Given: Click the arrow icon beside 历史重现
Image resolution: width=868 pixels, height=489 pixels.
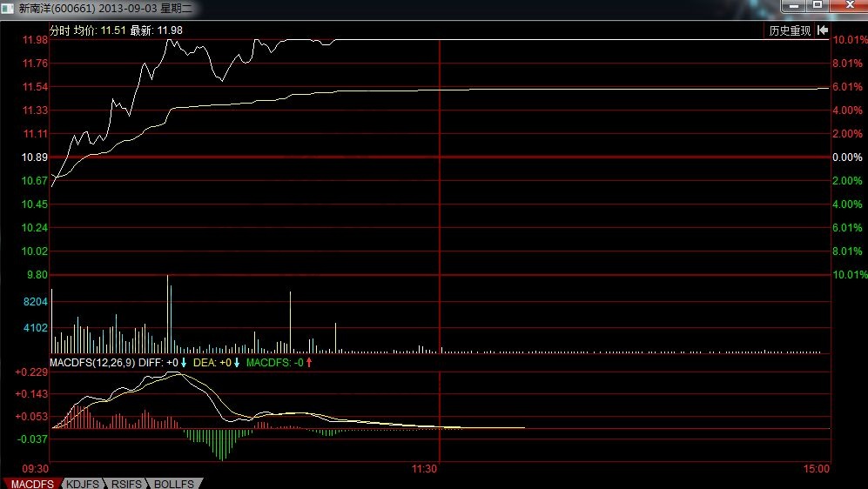Looking at the screenshot, I should coord(822,30).
